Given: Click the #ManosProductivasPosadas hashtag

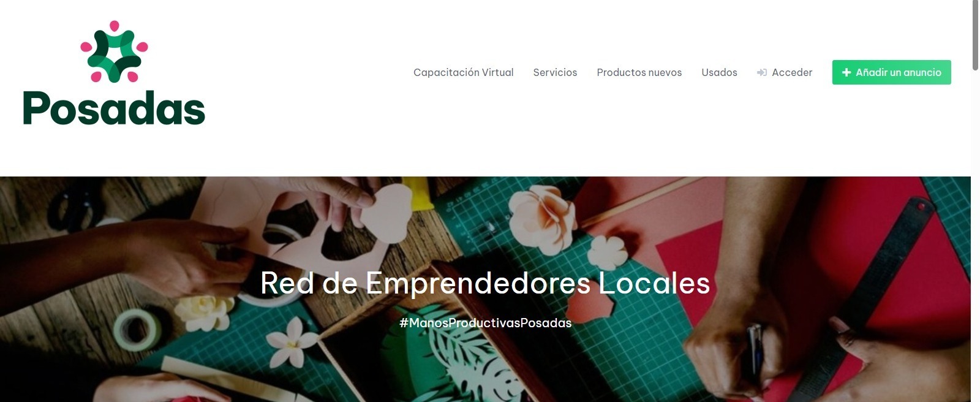Looking at the screenshot, I should pyautogui.click(x=485, y=323).
